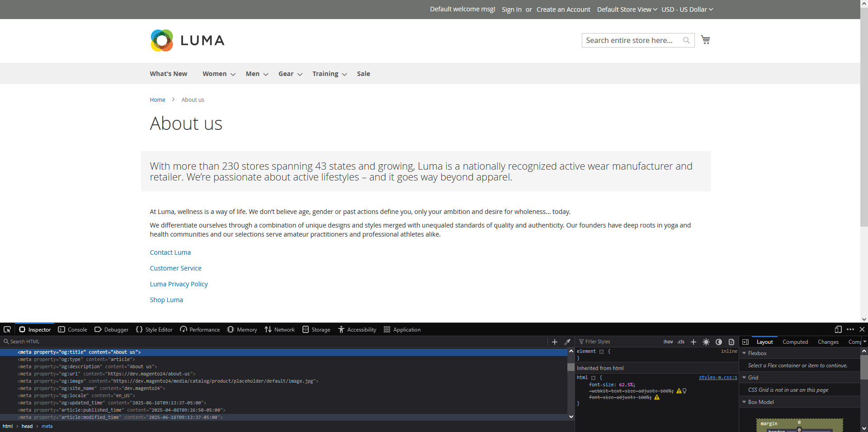Viewport: 868px width, 432px height.
Task: Open the Default Store View dropdown
Action: click(627, 9)
